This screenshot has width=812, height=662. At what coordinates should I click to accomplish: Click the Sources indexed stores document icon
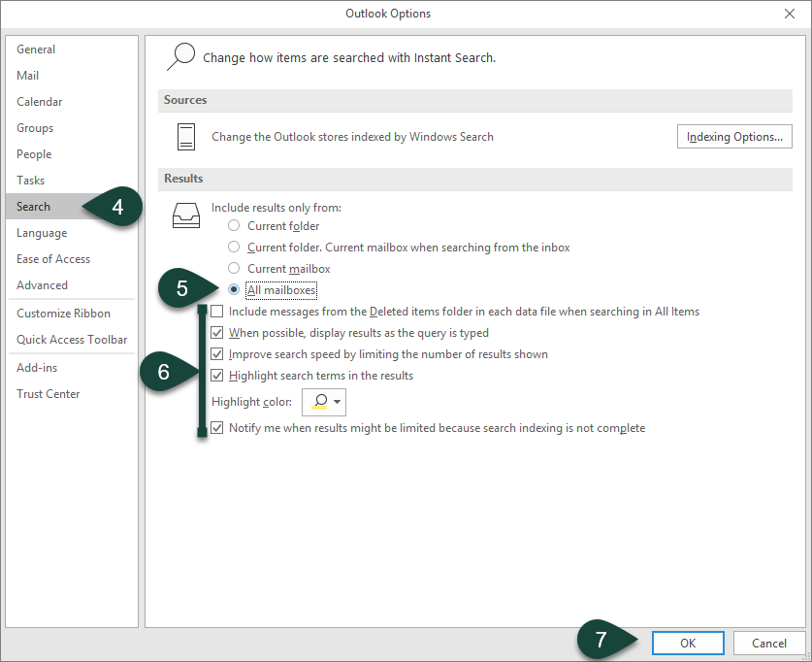click(186, 137)
